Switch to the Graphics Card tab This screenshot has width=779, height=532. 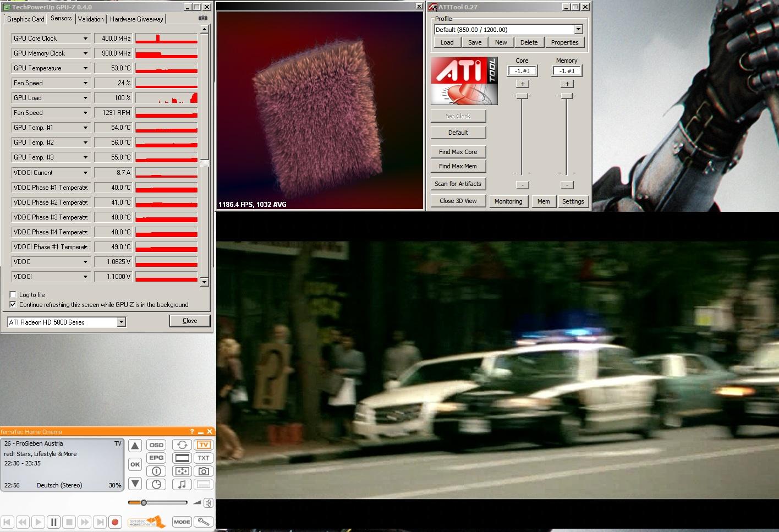(x=25, y=19)
